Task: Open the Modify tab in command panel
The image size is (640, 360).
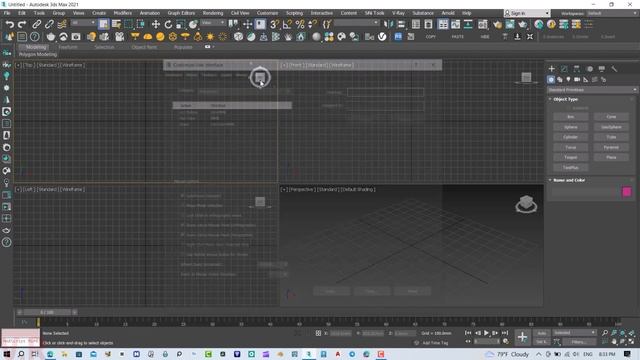Action: tap(564, 69)
